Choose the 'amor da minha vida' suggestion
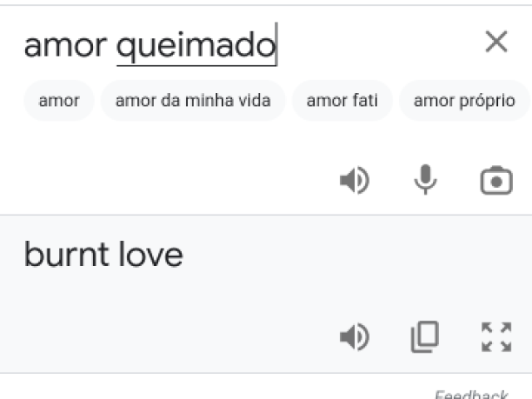Viewport: 532px width, 399px height. [193, 101]
